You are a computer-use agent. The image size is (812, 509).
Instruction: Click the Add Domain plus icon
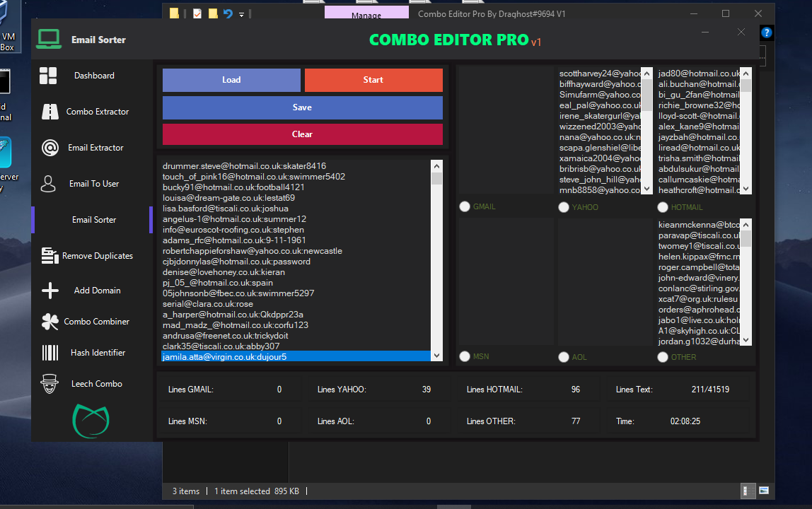(x=50, y=291)
